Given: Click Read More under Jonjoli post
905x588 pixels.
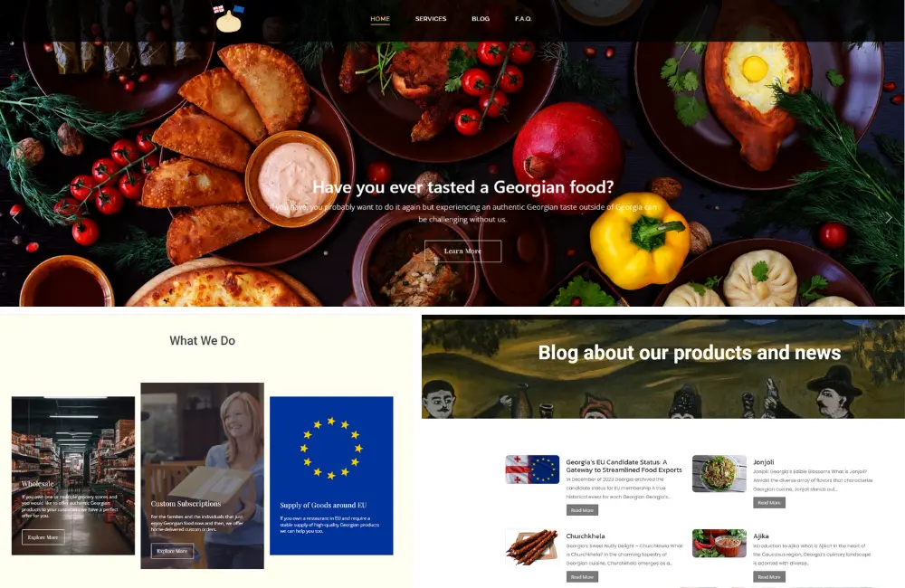Looking at the screenshot, I should pos(768,503).
